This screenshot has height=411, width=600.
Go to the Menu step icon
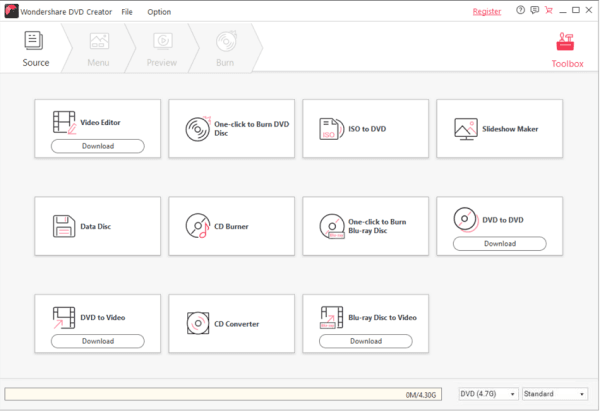pos(99,41)
